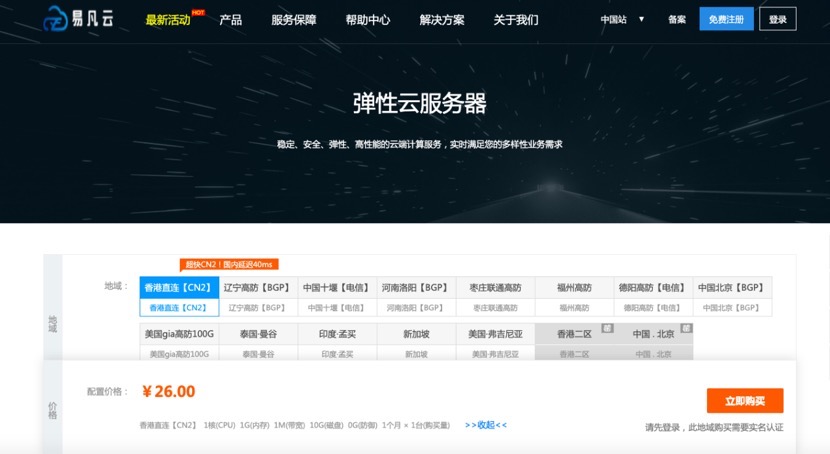Open the 解决方案 navigation item

point(442,19)
